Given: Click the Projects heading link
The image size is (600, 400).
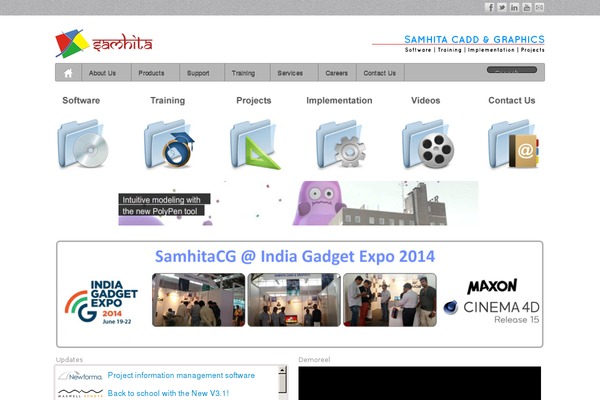Looking at the screenshot, I should (254, 101).
